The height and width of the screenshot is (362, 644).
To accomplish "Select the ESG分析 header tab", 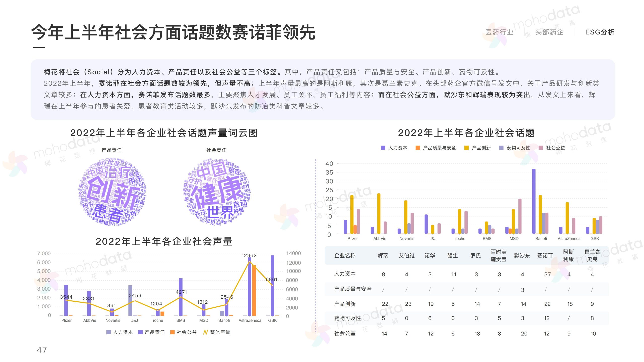I will pos(600,32).
